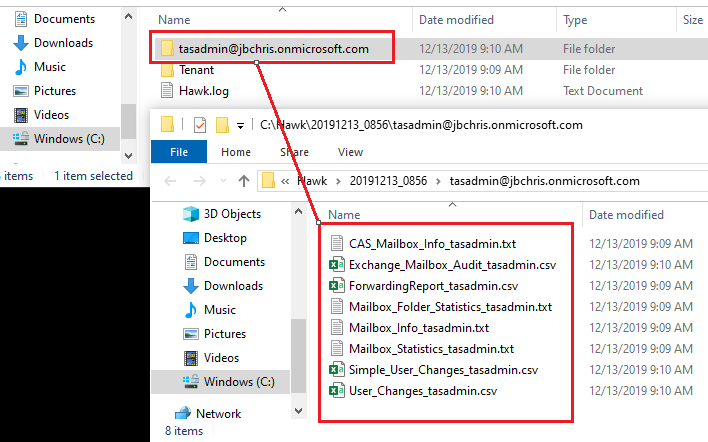Click back window sidebar scroll up arrow

pos(128,17)
